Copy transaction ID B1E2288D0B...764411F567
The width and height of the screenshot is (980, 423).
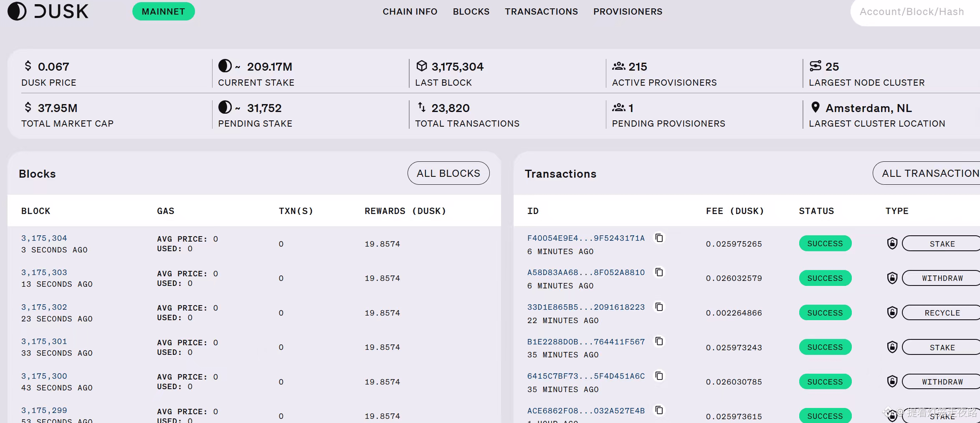coord(659,341)
